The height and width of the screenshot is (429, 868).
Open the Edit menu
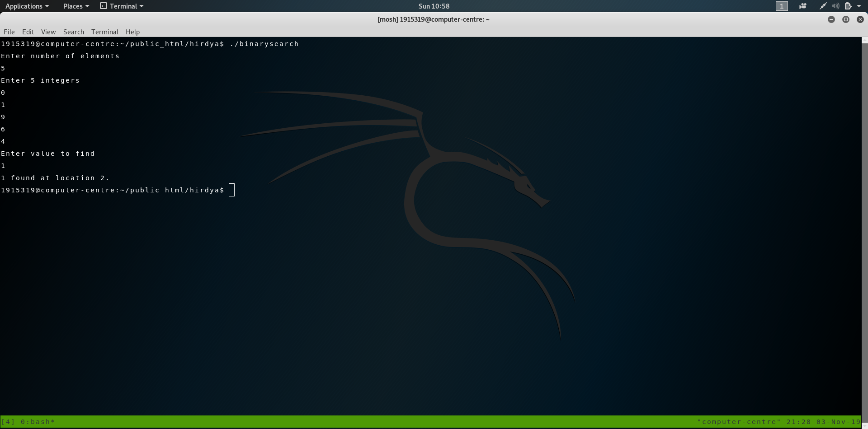28,32
